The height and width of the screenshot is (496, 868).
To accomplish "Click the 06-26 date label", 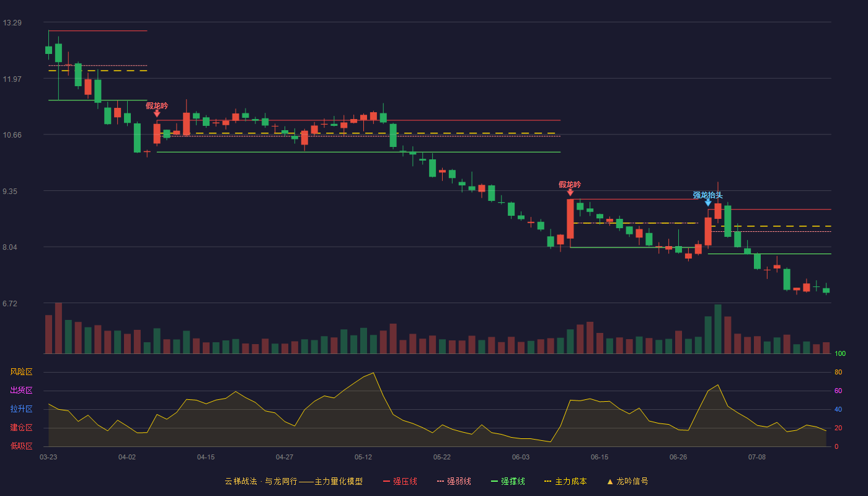I will (678, 457).
